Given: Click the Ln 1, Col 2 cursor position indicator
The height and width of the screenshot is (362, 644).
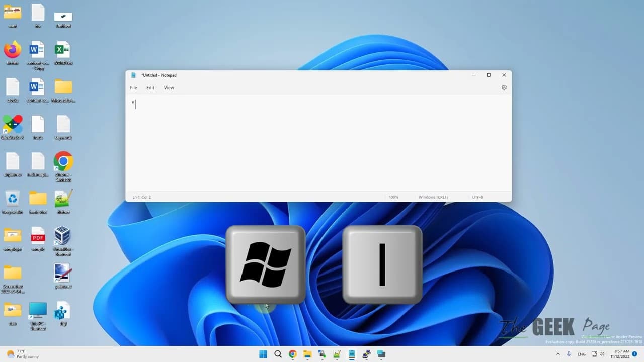Looking at the screenshot, I should click(x=142, y=197).
